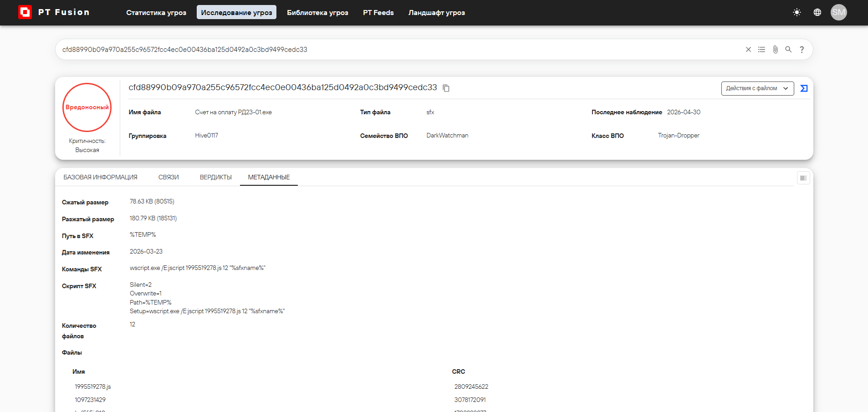Open the Статистика угроз section

pyautogui.click(x=156, y=12)
